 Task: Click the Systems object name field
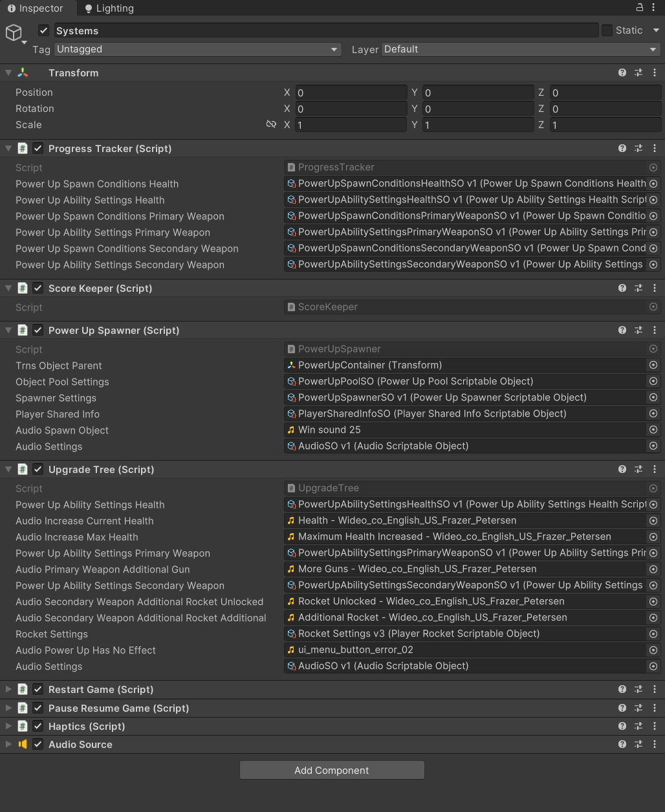325,30
